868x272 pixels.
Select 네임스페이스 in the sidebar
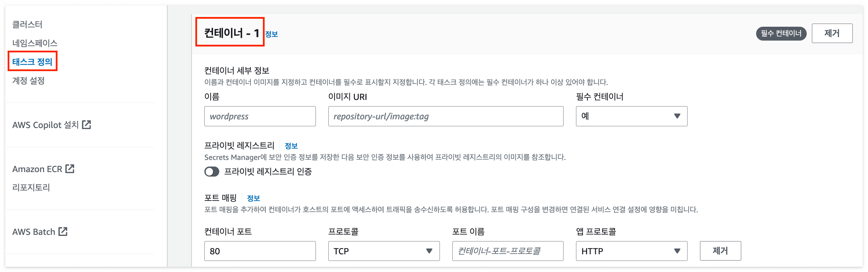coord(35,43)
